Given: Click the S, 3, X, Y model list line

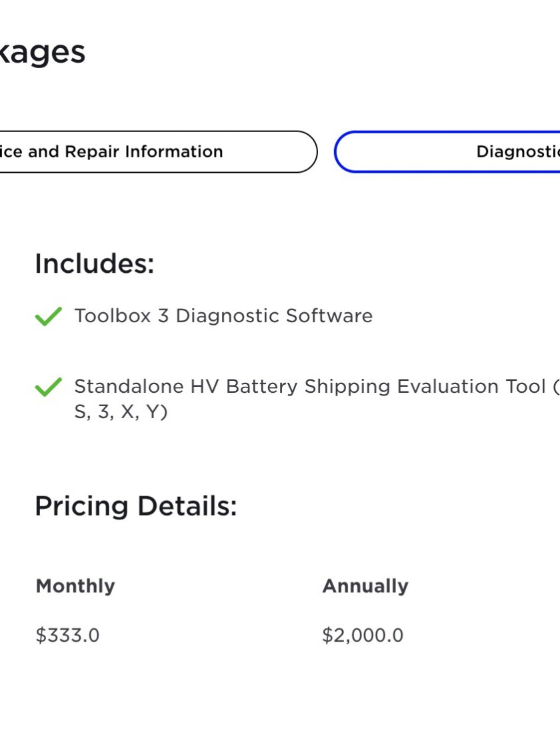Looking at the screenshot, I should 121,412.
